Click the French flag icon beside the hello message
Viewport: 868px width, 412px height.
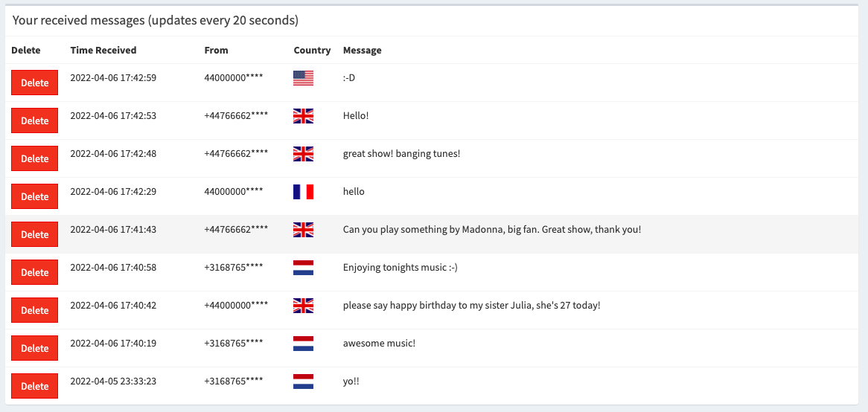(x=304, y=192)
